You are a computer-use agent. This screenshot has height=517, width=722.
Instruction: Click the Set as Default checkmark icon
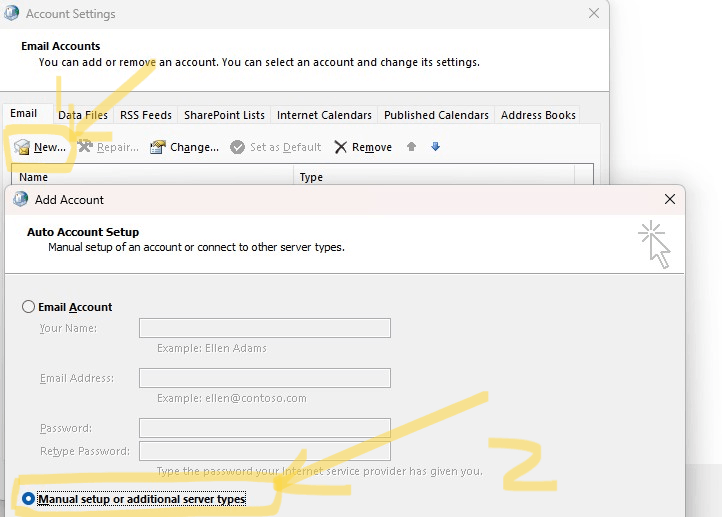(x=237, y=147)
